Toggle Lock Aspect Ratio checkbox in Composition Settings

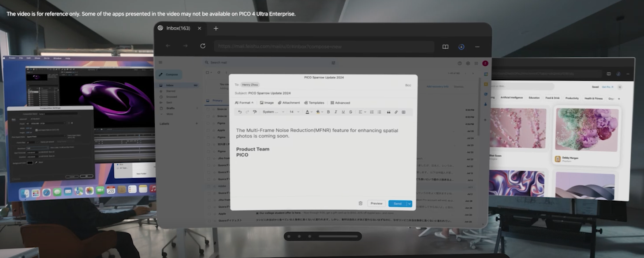[x=37, y=130]
